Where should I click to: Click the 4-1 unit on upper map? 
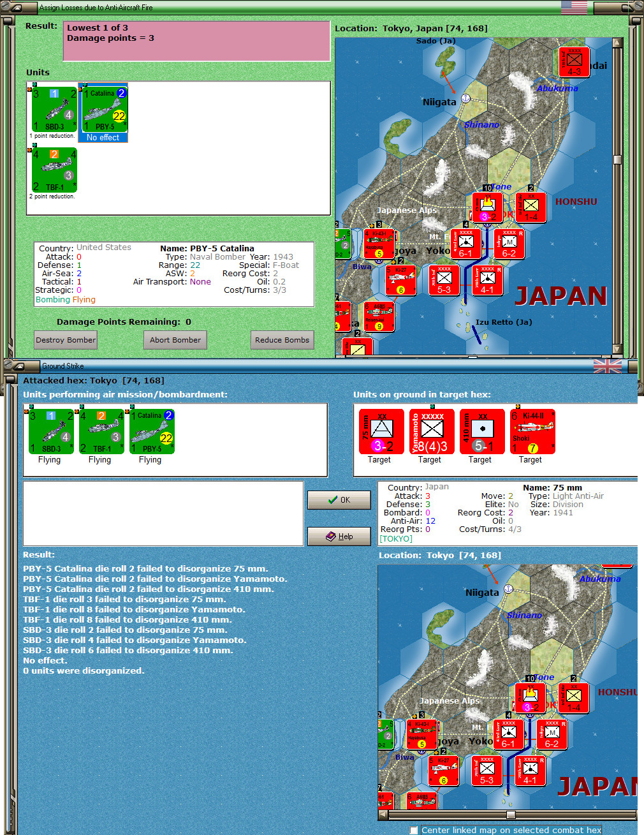tap(488, 280)
